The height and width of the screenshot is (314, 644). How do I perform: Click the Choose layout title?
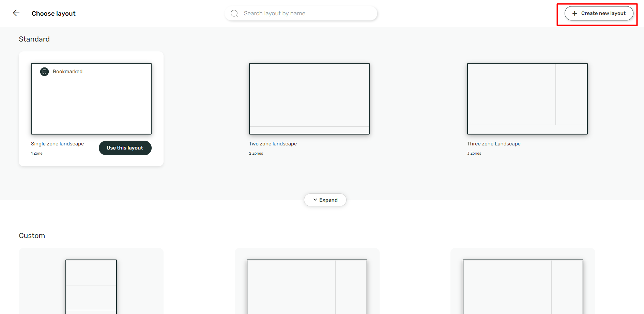point(53,13)
